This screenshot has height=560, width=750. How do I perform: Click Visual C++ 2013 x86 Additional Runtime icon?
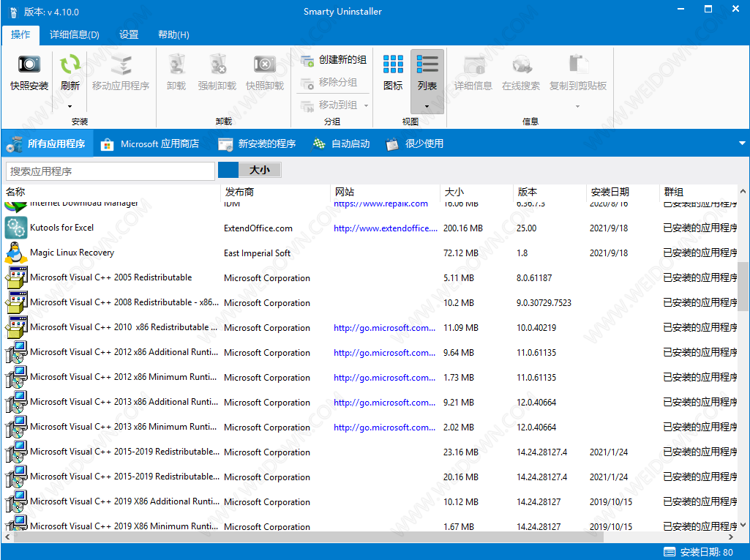coord(16,402)
